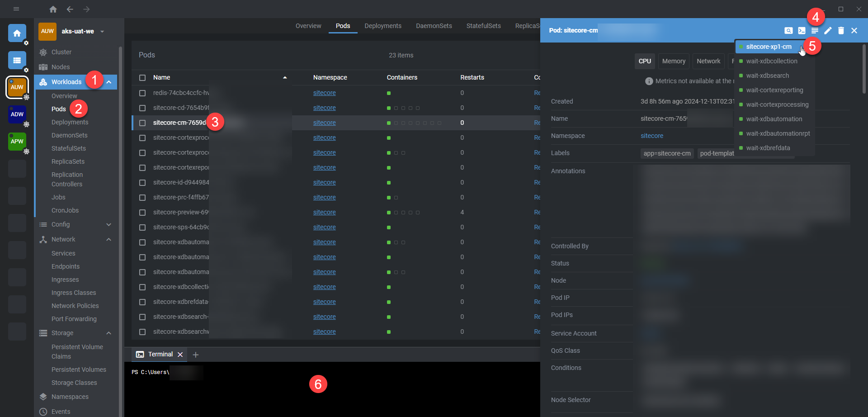The image size is (868, 417).
Task: Check the sitecore-preview pod checkbox
Action: coord(142,212)
